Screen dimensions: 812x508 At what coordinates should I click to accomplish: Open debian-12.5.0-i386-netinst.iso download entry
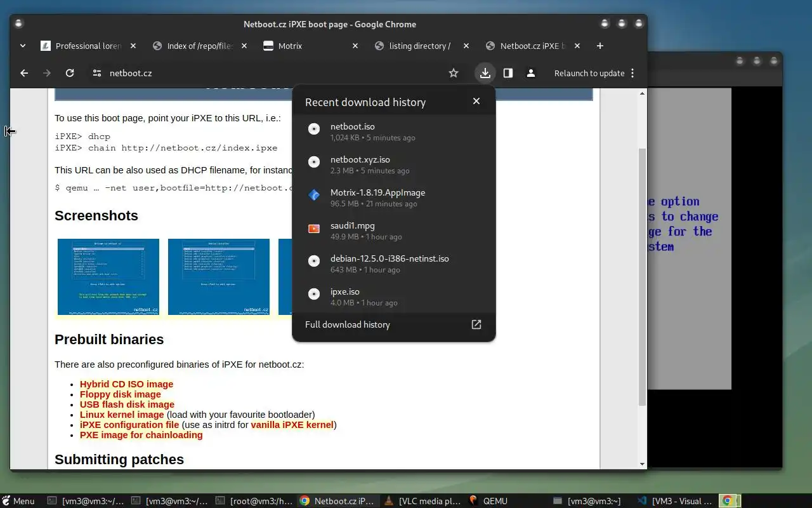pos(393,264)
